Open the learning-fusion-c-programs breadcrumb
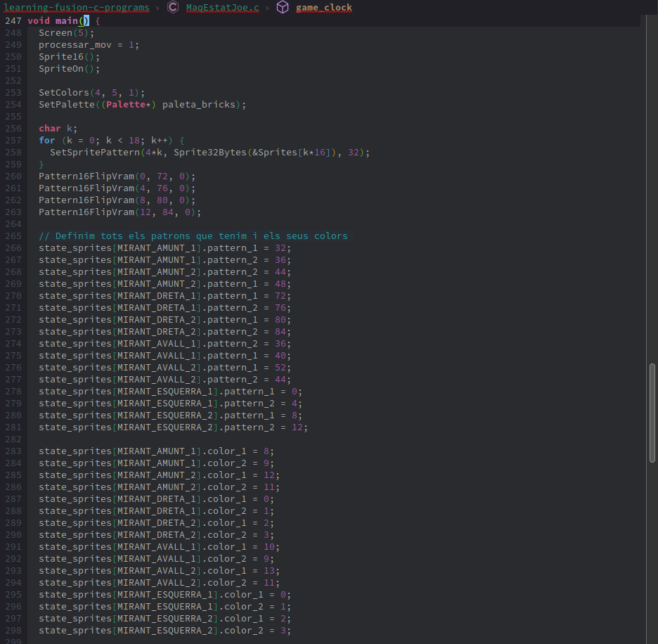The width and height of the screenshot is (658, 644). (77, 8)
